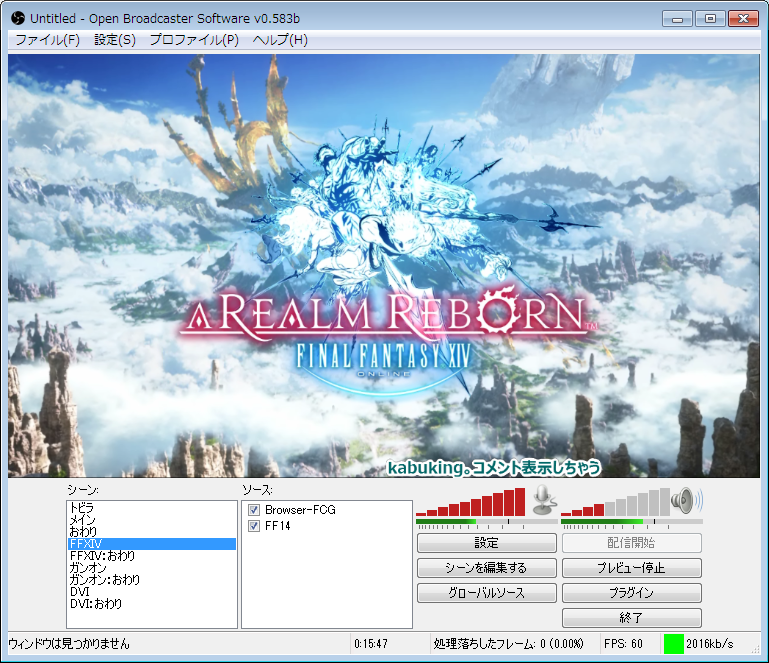769x663 pixels.
Task: Toggle the Browser-FCG source checkbox
Action: 254,510
